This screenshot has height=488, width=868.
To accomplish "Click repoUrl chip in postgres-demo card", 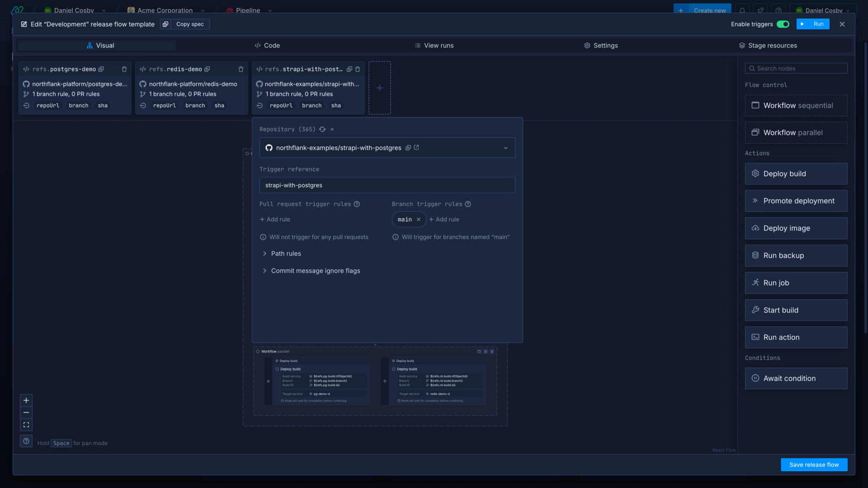I will click(x=48, y=106).
